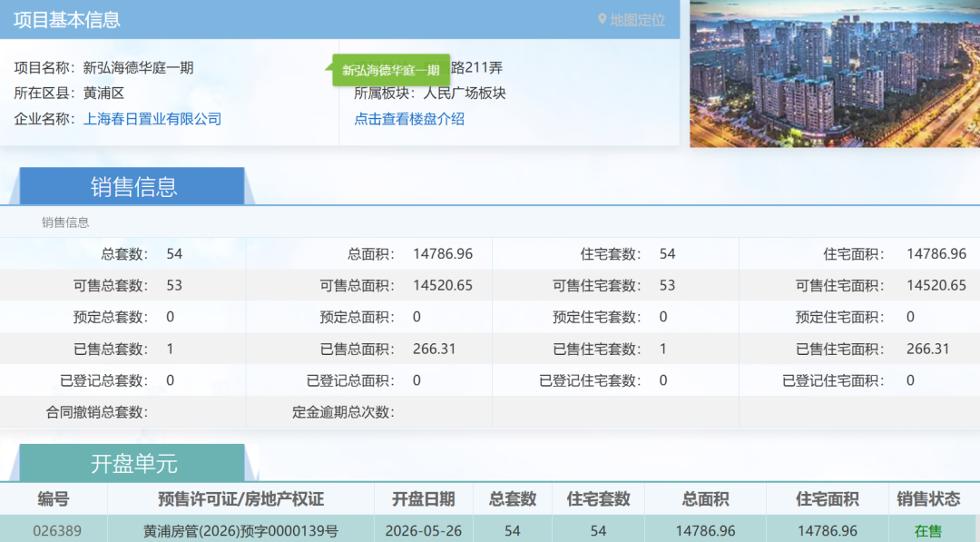Click the 住宅套数 value 54 in sales info
Image resolution: width=980 pixels, height=542 pixels.
668,254
